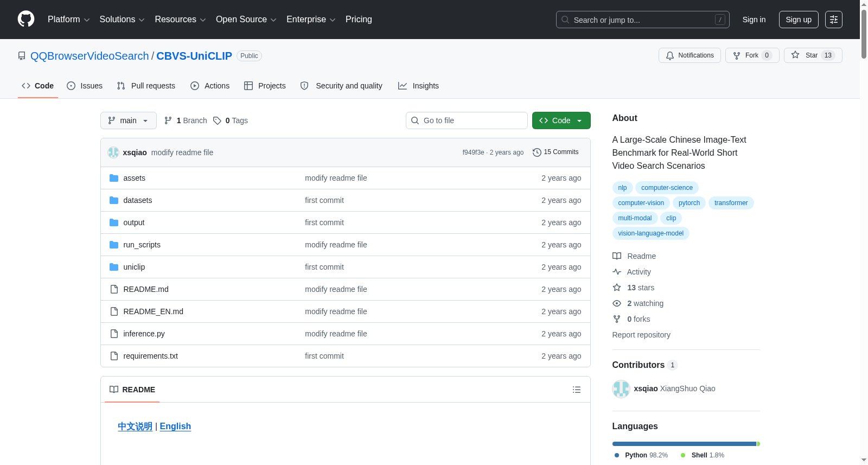Click Sign in

coord(754,20)
